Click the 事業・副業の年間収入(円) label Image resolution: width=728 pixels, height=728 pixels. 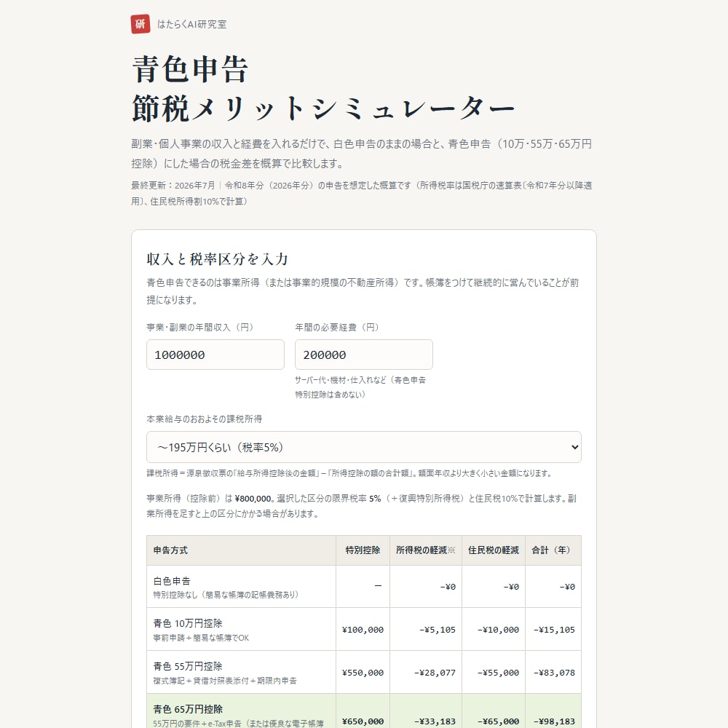point(200,328)
